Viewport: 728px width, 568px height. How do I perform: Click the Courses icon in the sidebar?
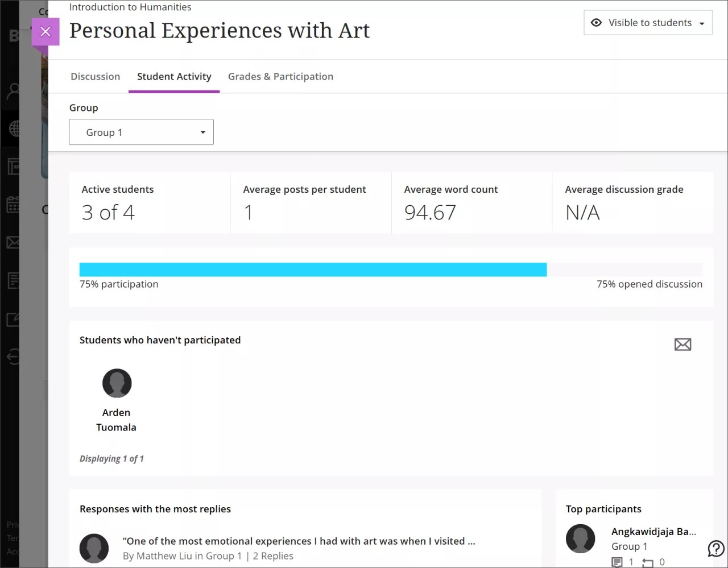click(13, 167)
